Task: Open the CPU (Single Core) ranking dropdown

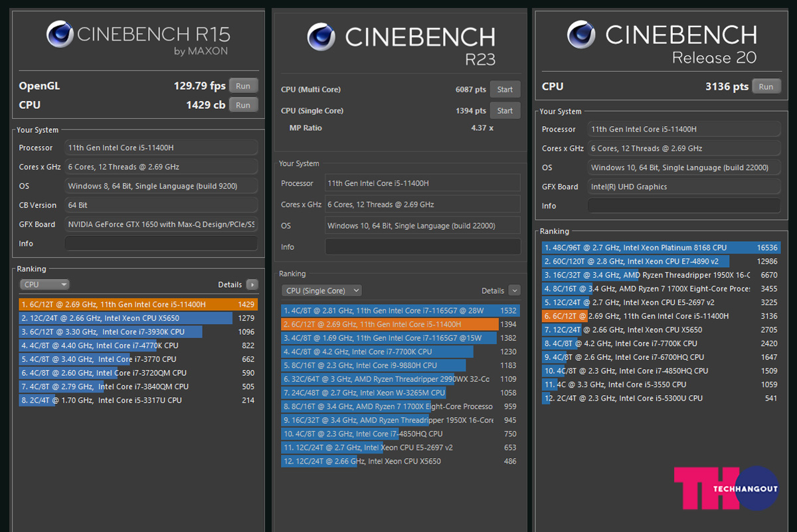Action: tap(322, 290)
